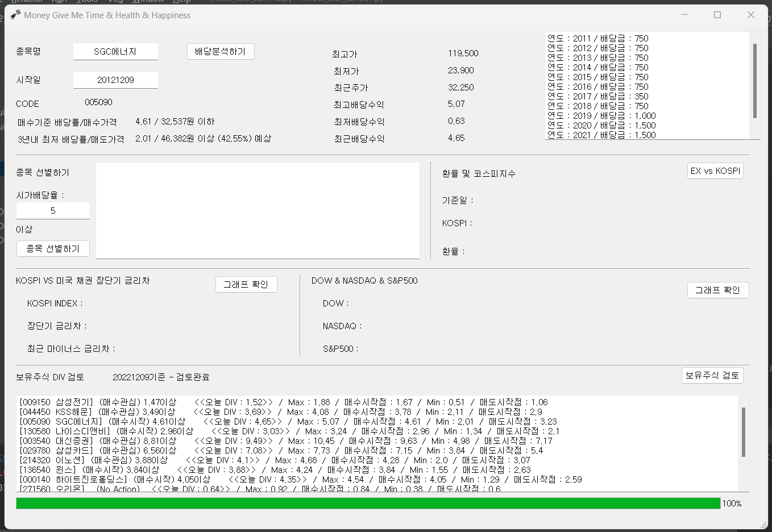772x532 pixels.
Task: Click the [000140 하이트진로홀딩스] row
Action: click(x=301, y=479)
